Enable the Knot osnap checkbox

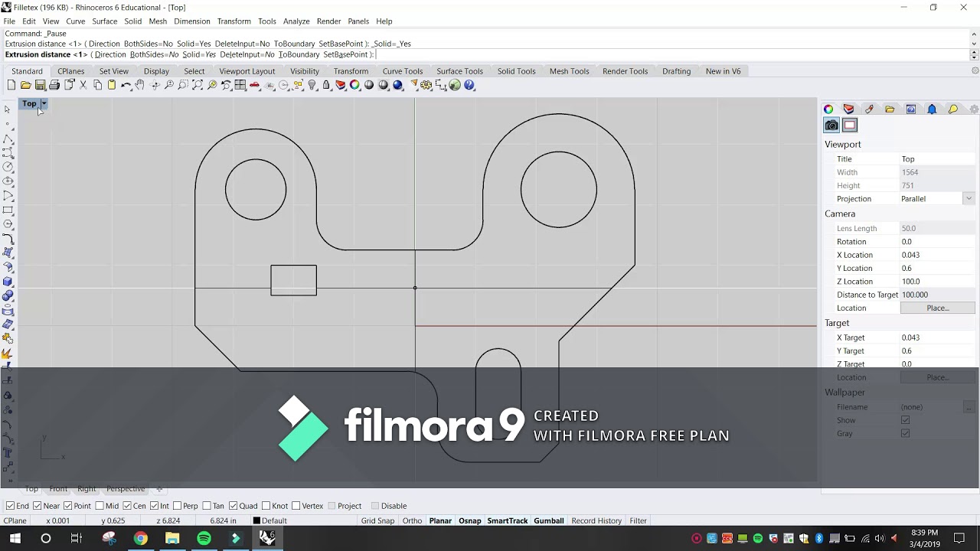pyautogui.click(x=266, y=506)
